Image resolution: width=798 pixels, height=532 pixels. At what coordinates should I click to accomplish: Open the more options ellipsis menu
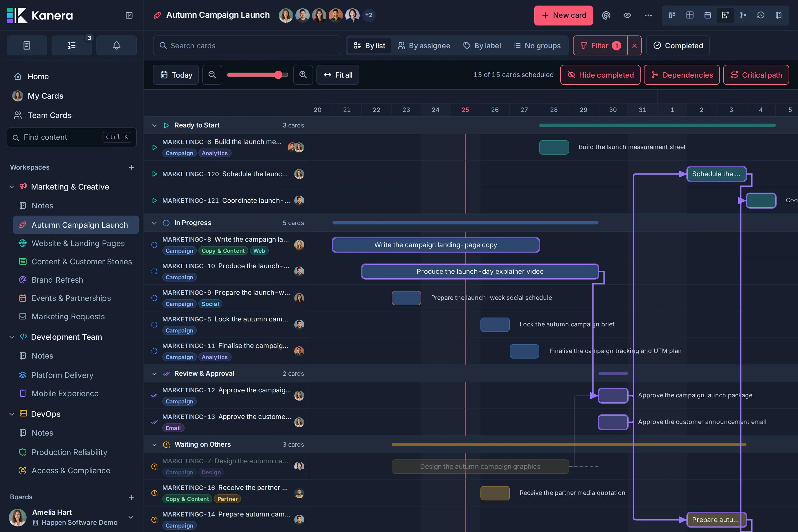pos(648,15)
